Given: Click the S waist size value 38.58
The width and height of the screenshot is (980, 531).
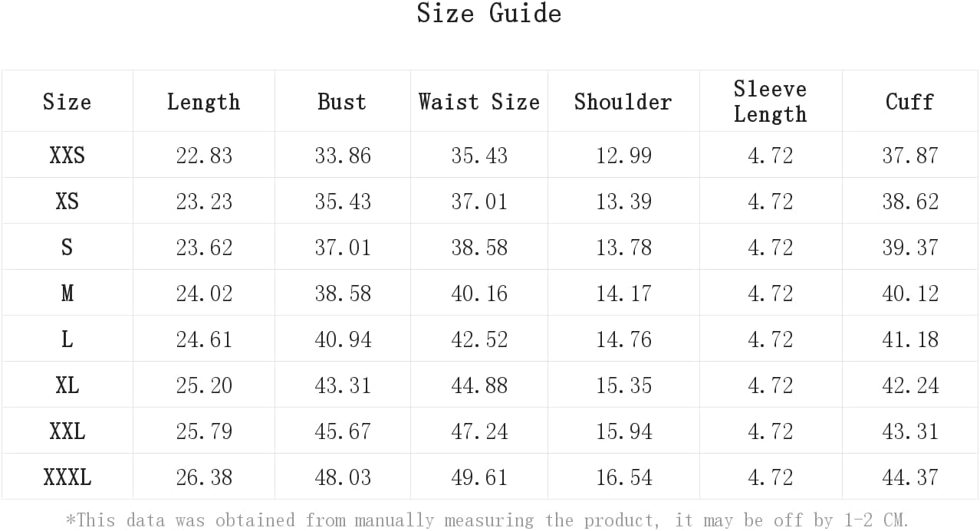Looking at the screenshot, I should (x=479, y=247).
